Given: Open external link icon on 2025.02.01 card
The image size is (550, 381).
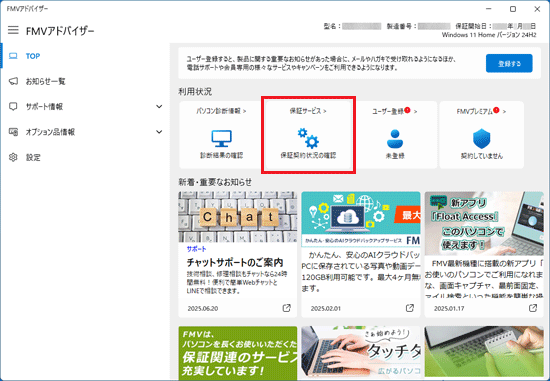Looking at the screenshot, I should pyautogui.click(x=410, y=308).
